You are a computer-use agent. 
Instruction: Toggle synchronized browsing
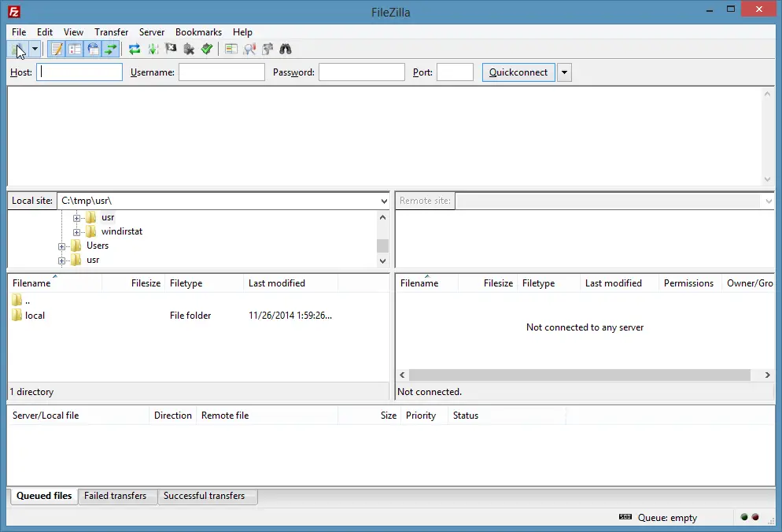267,49
